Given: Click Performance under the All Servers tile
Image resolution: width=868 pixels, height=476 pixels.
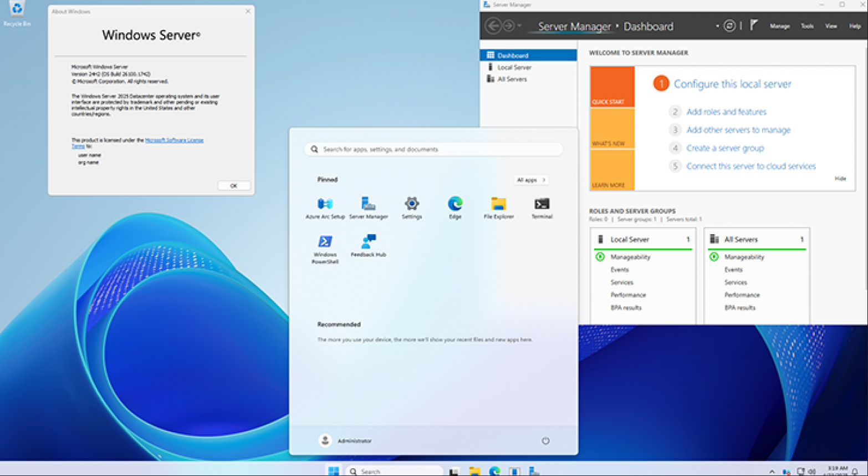Looking at the screenshot, I should [742, 295].
